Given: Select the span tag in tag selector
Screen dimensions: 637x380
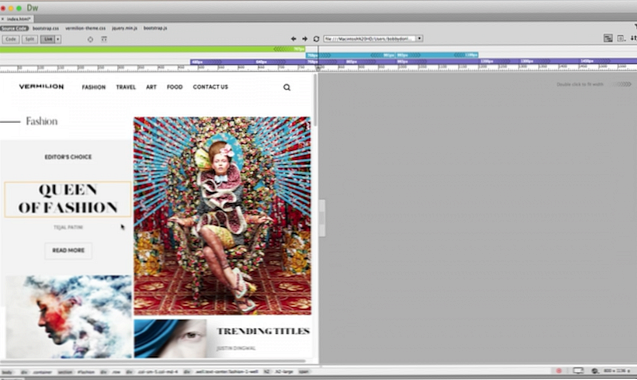Looking at the screenshot, I should (x=303, y=371).
